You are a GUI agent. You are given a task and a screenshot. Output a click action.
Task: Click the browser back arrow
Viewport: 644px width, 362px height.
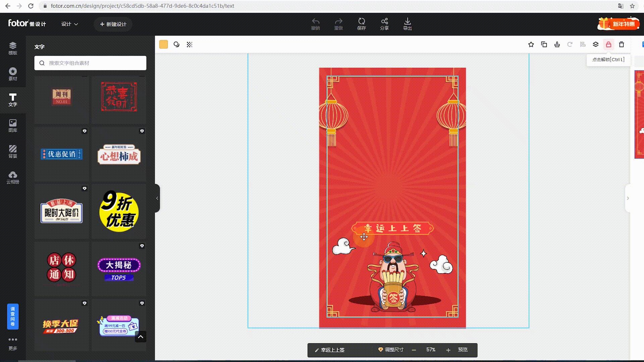[8, 6]
